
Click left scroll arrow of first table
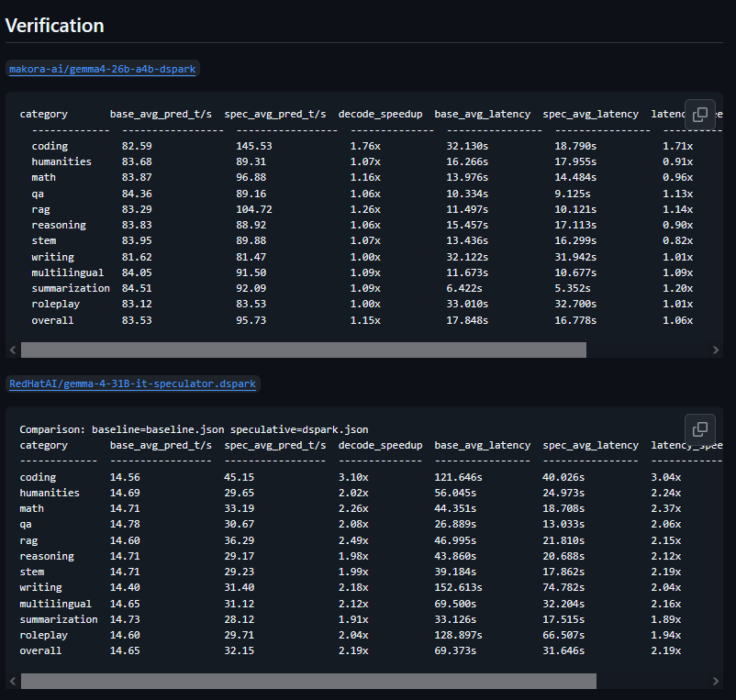(13, 350)
